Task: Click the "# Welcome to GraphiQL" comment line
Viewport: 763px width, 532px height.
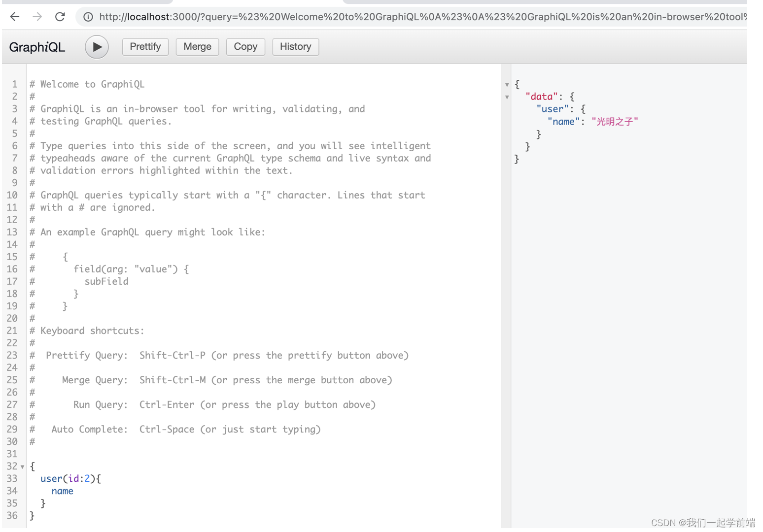Action: coord(87,84)
